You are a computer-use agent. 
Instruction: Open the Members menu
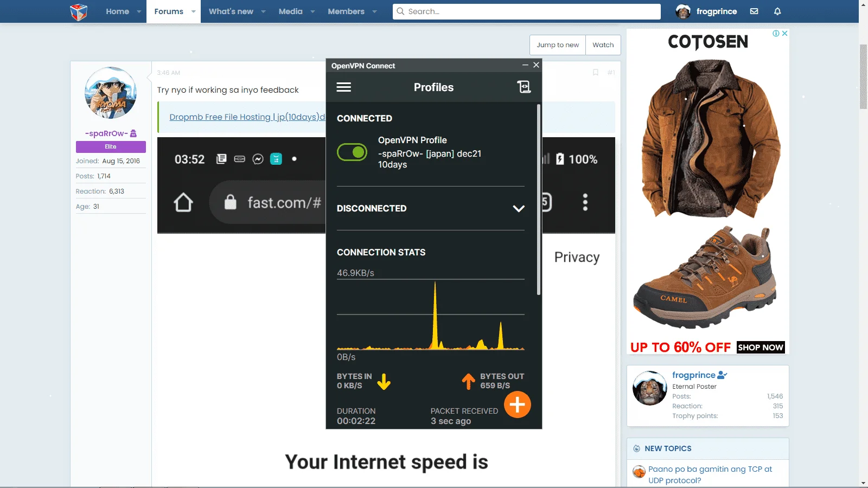346,11
